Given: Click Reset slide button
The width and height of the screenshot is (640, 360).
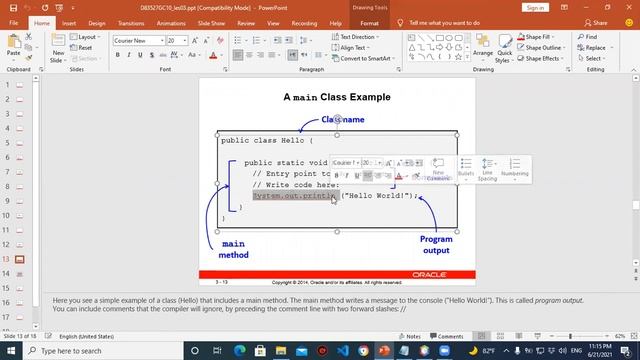Looking at the screenshot, I should click(x=81, y=47).
